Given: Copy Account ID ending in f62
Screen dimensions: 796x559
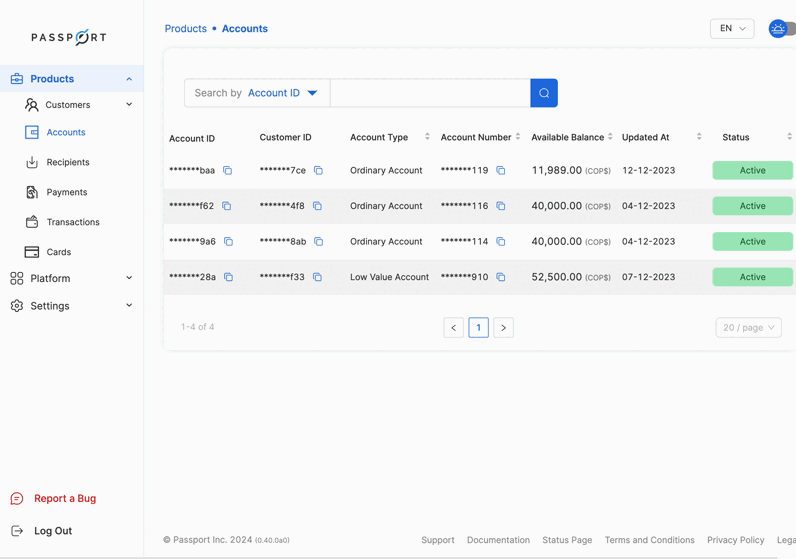Looking at the screenshot, I should tap(226, 206).
